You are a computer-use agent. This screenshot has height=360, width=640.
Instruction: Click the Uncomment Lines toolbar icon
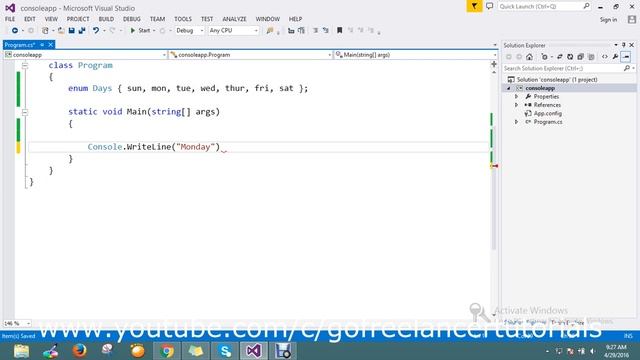326,31
